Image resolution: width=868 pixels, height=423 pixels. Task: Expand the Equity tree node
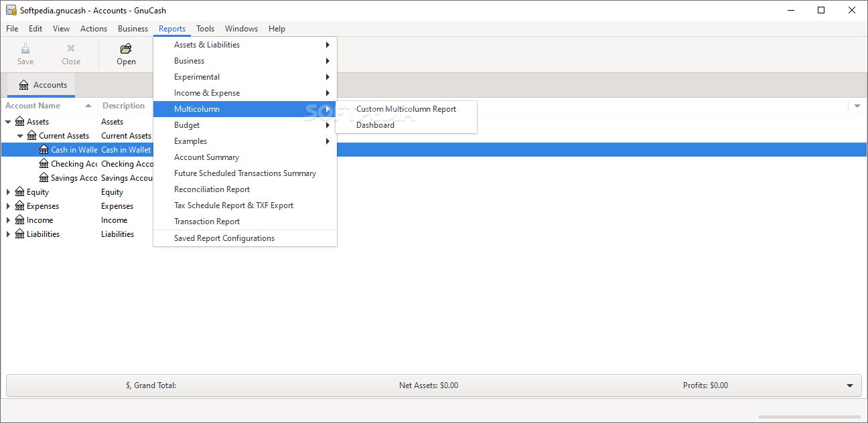click(x=8, y=192)
